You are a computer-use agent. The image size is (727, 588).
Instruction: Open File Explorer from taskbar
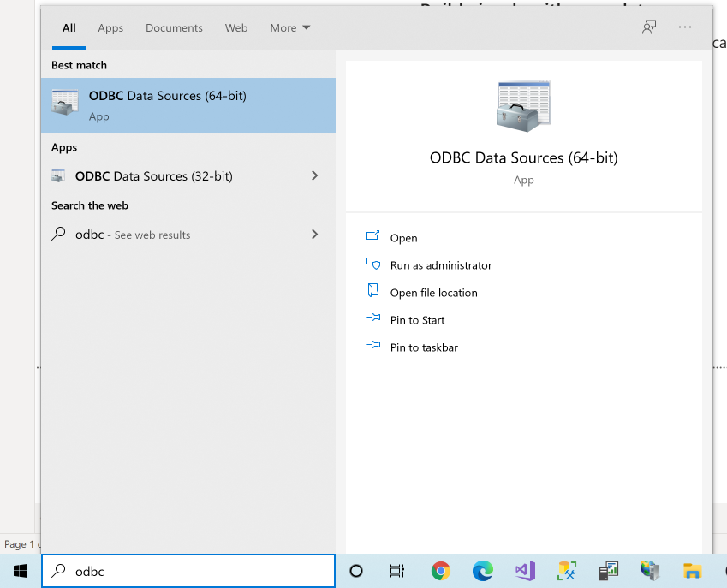coord(692,571)
